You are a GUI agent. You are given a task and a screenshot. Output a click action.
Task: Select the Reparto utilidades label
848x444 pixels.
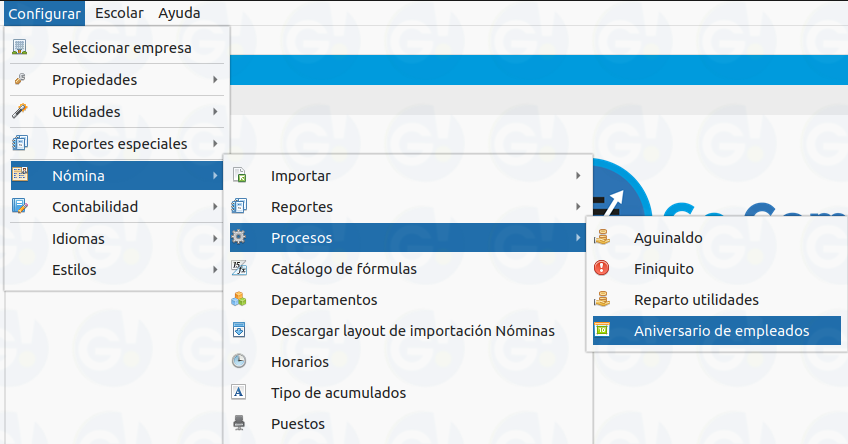coord(696,300)
